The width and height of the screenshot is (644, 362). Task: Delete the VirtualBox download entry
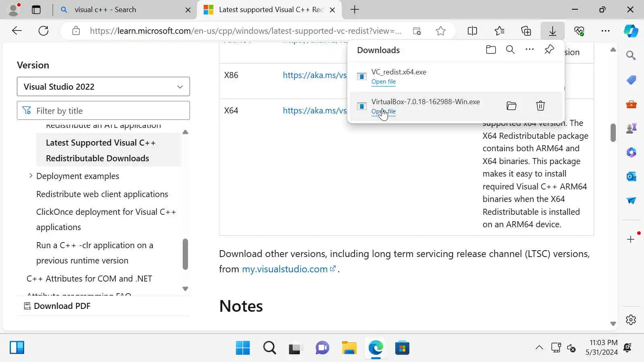[x=541, y=106]
